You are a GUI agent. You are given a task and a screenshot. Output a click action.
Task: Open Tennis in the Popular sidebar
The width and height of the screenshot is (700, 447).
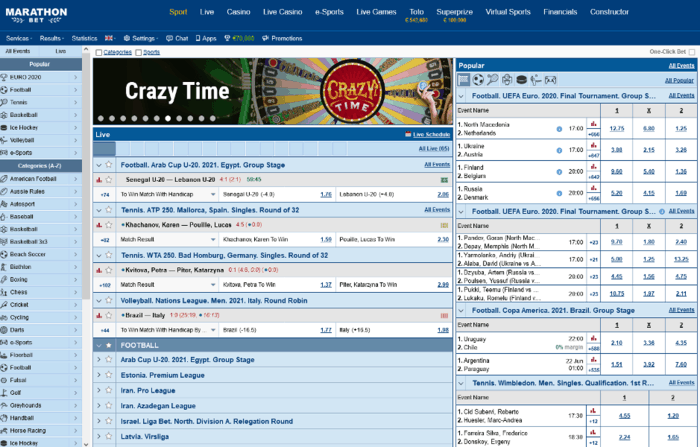pyautogui.click(x=41, y=102)
